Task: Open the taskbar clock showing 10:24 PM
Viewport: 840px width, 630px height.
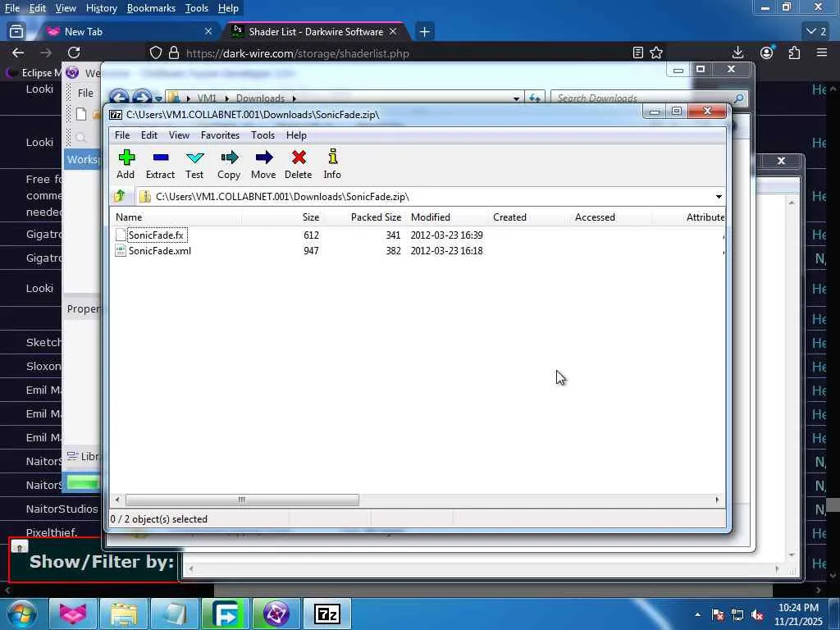Action: tap(798, 614)
